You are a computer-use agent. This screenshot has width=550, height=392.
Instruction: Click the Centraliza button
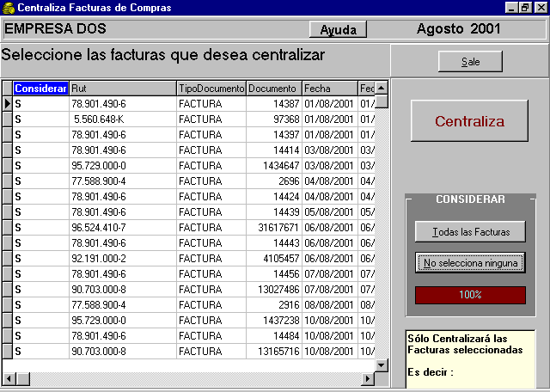click(469, 121)
